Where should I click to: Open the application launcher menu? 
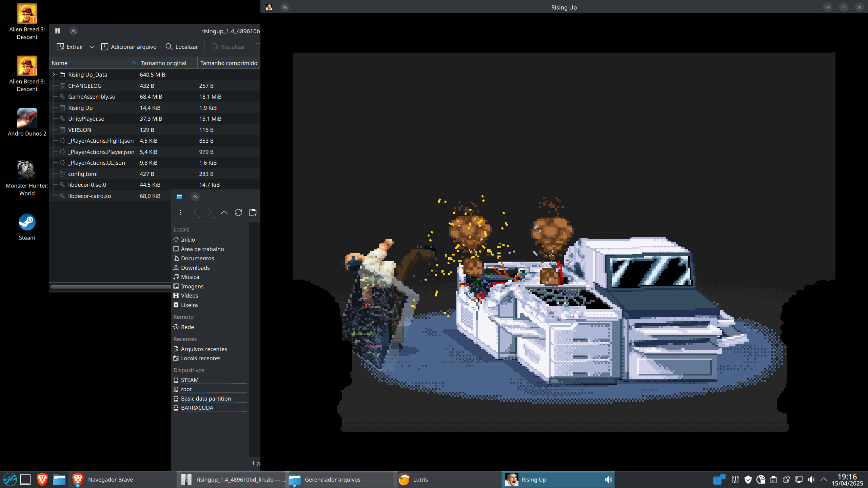tap(10, 480)
